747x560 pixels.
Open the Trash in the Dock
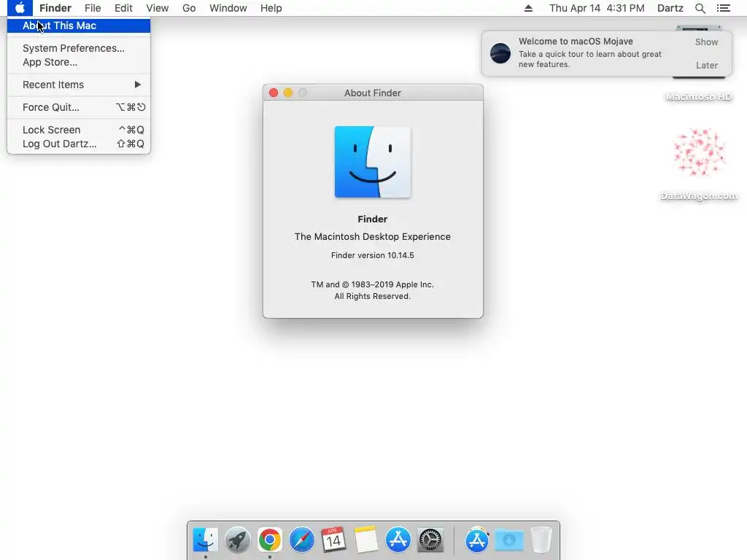[541, 540]
